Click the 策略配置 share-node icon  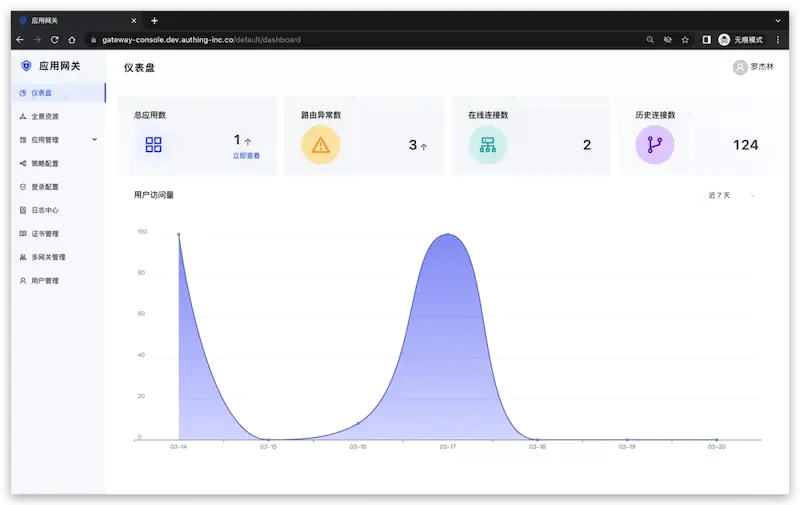click(x=23, y=163)
